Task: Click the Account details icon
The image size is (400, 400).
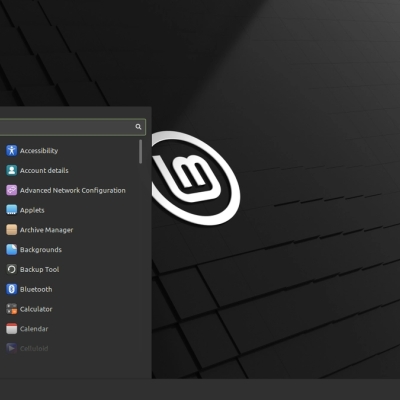Action: click(x=11, y=170)
